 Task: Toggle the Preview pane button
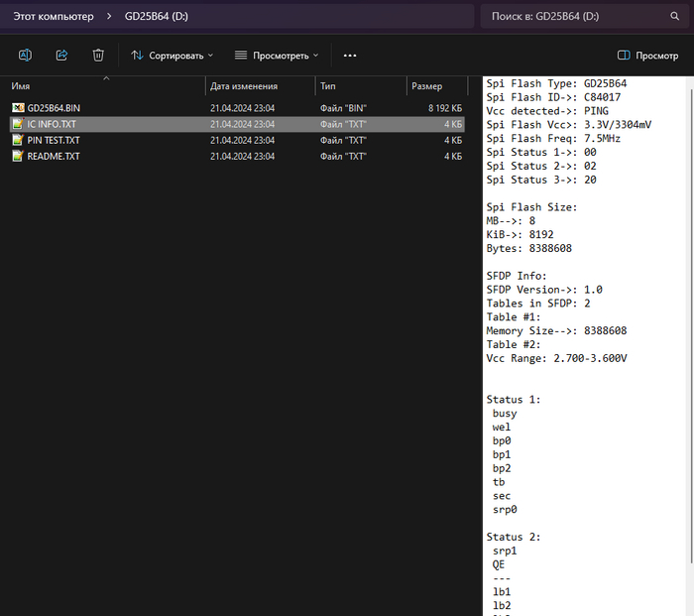tap(647, 56)
